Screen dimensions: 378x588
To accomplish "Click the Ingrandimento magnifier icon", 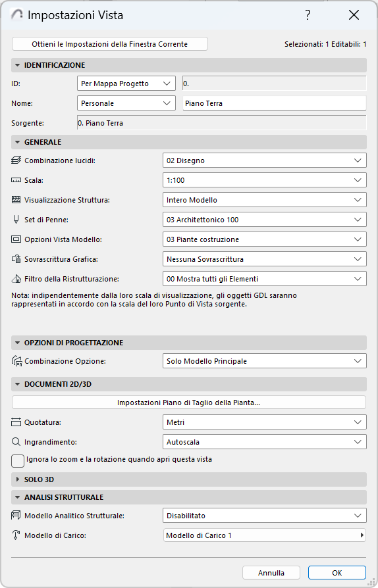I will (x=16, y=442).
